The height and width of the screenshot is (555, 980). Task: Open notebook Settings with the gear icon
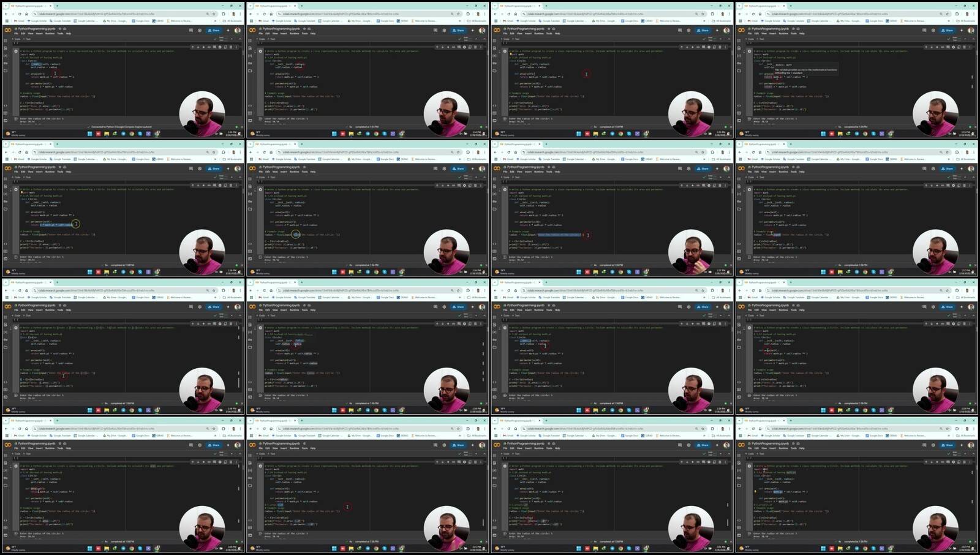[199, 31]
